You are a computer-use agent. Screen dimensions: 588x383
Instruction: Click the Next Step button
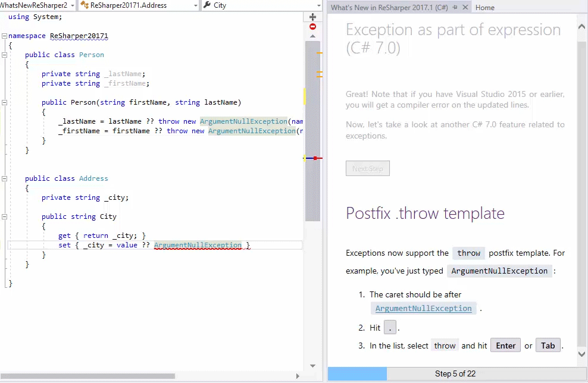(x=367, y=168)
